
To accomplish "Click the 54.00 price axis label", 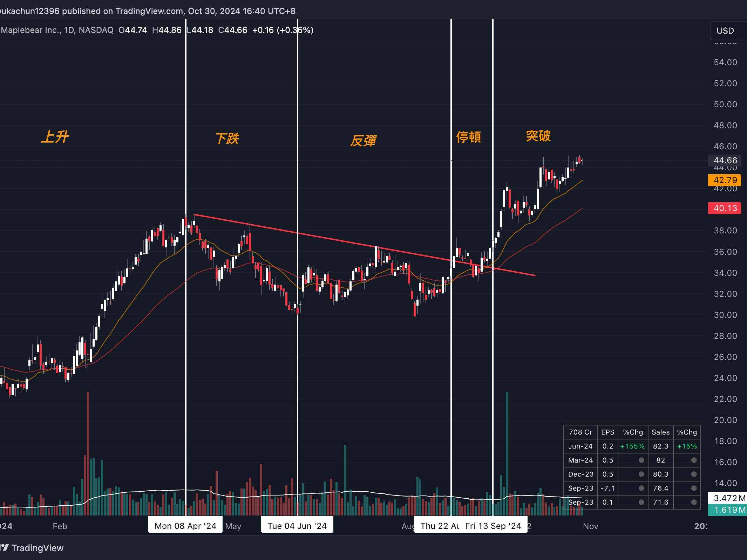I will [x=725, y=62].
